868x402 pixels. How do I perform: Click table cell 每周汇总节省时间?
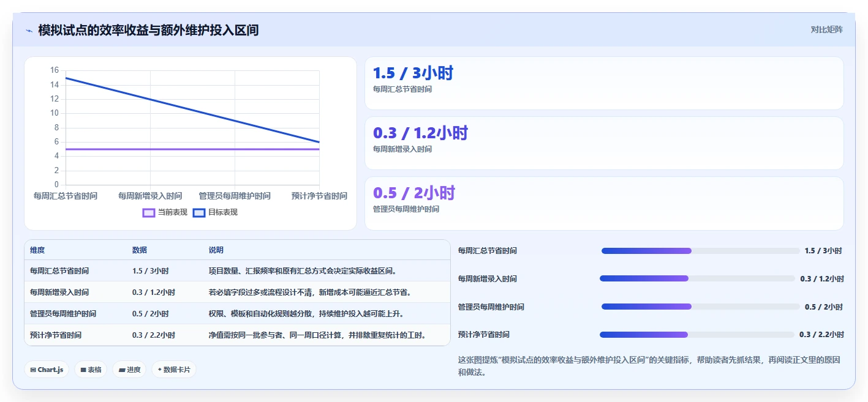[x=59, y=270]
